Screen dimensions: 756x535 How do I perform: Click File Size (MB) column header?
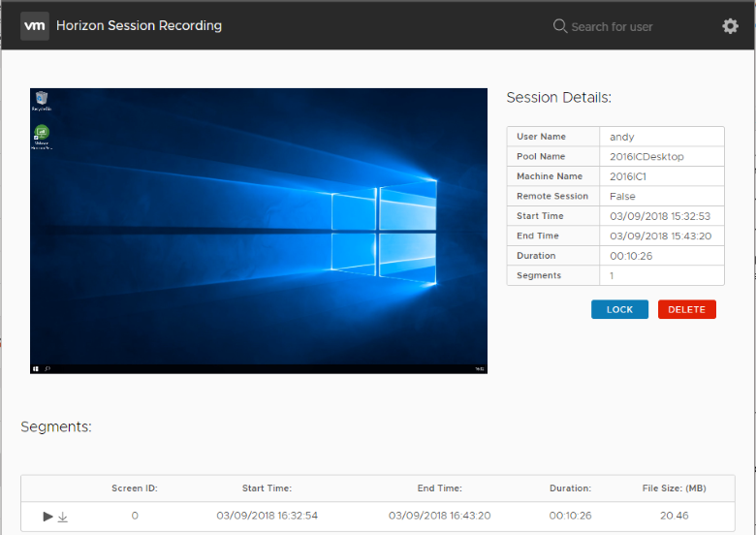pyautogui.click(x=674, y=488)
